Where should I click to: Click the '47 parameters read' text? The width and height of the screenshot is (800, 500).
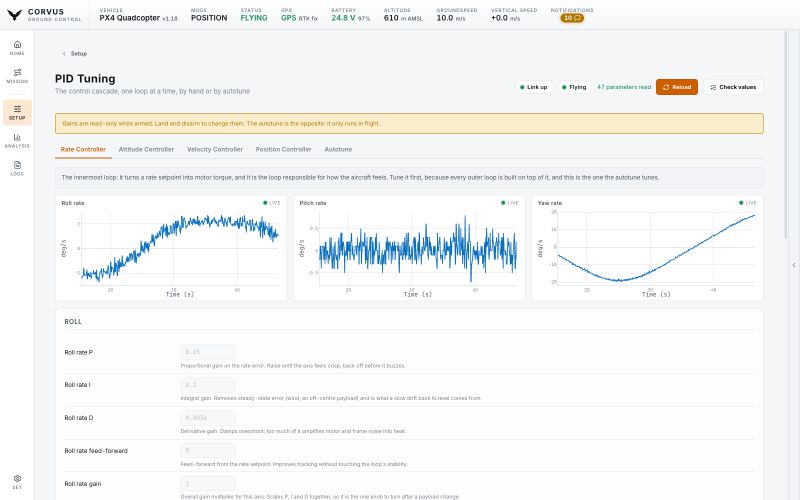(624, 87)
